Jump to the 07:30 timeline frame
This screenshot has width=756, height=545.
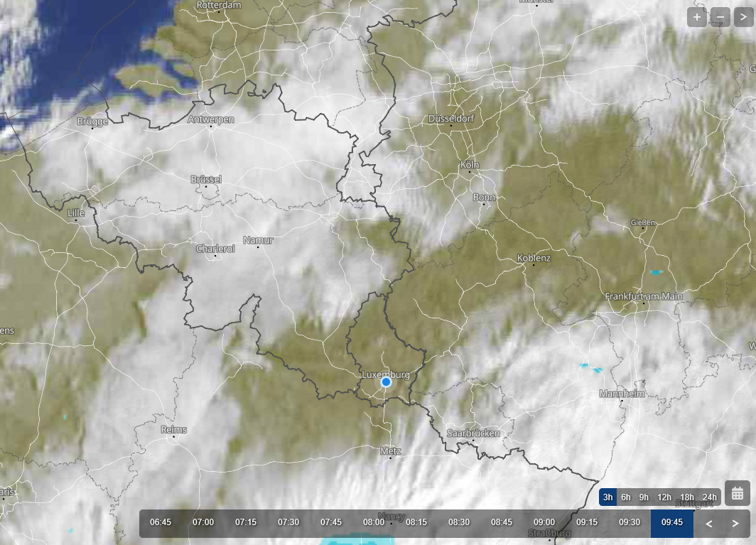pyautogui.click(x=288, y=522)
